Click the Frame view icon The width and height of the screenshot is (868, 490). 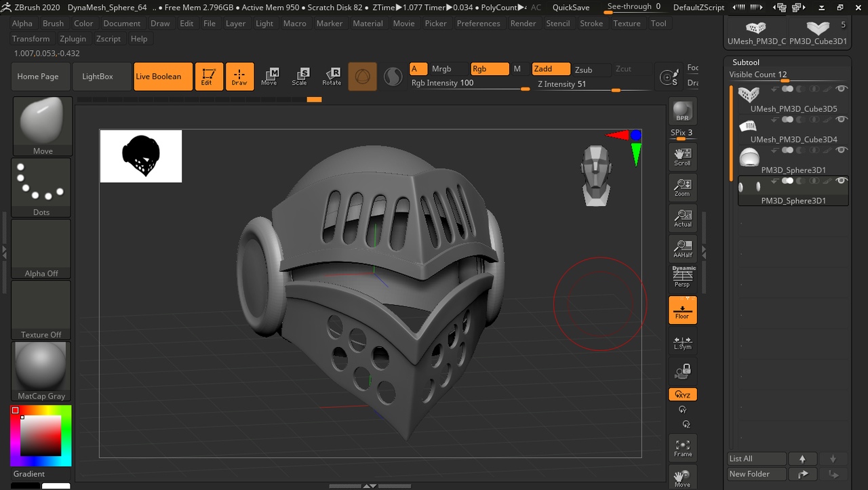coord(682,447)
